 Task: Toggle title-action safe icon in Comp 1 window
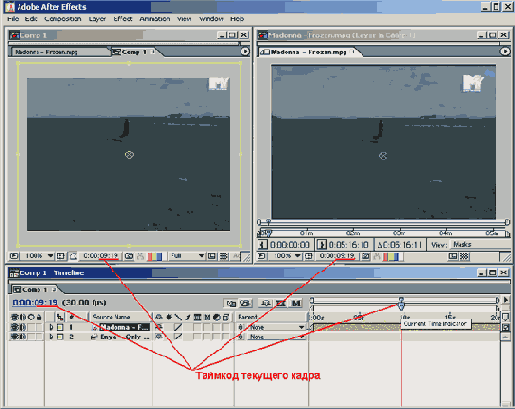[x=60, y=256]
